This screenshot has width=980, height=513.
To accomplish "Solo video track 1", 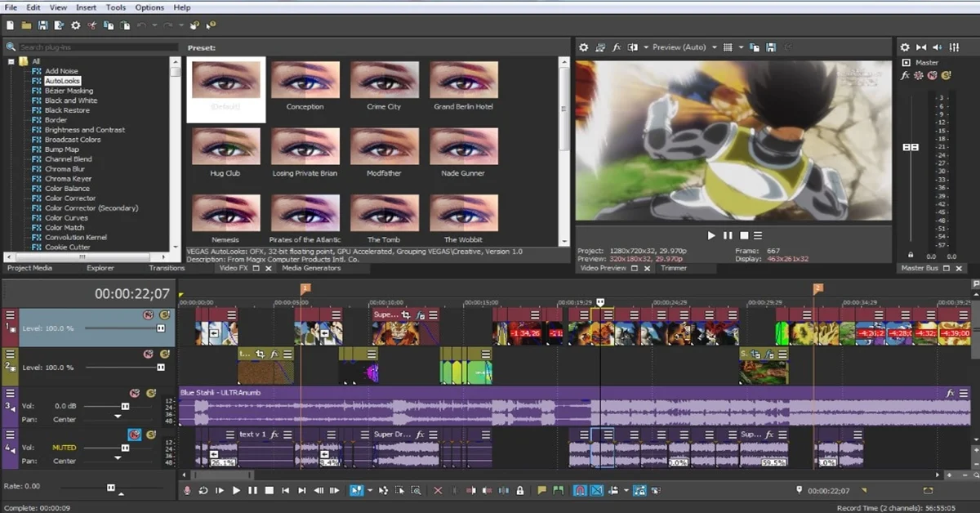I will pos(163,314).
